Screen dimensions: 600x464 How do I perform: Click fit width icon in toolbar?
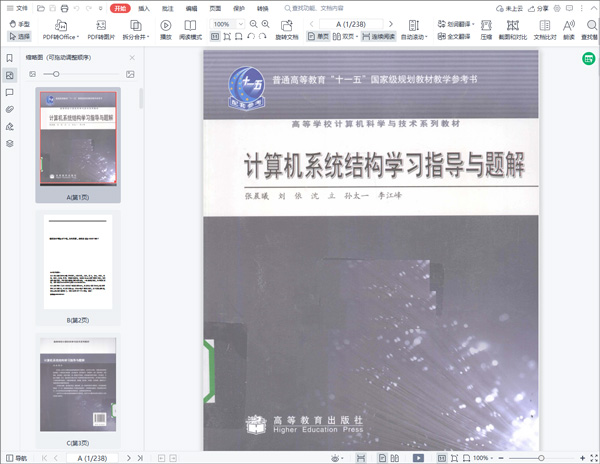238,37
